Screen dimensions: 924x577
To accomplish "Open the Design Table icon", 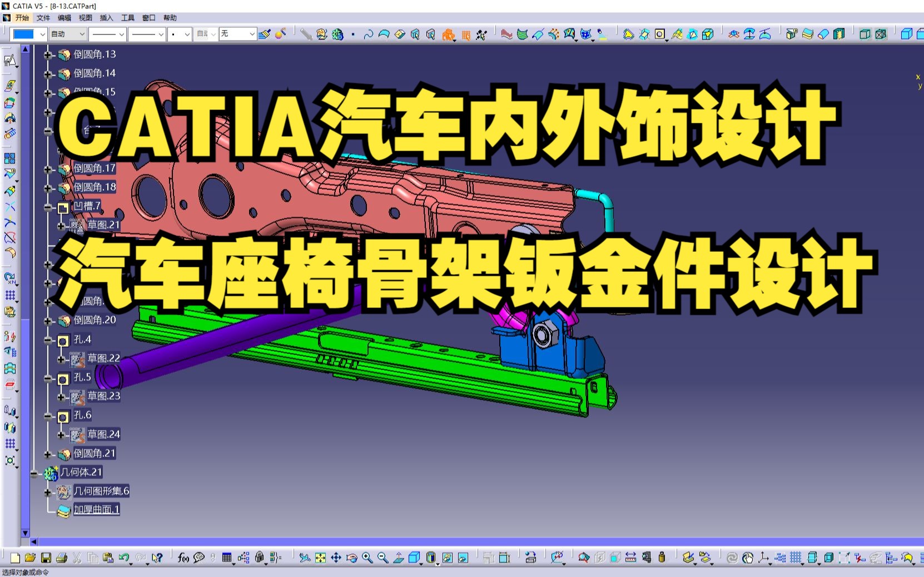I will click(x=227, y=558).
